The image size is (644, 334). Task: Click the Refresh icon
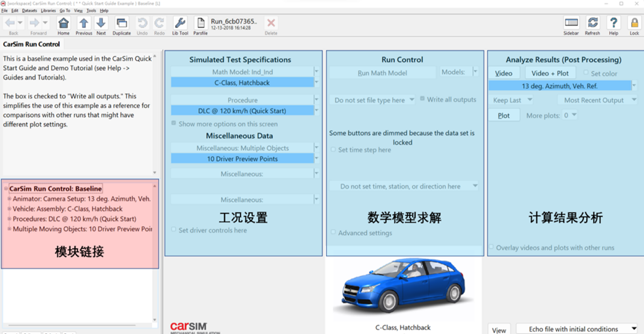592,23
